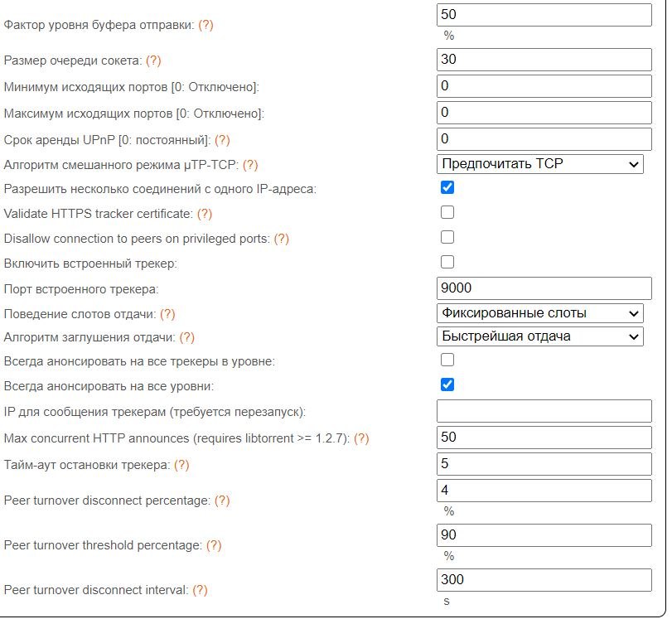This screenshot has height=619, width=672.
Task: Click into Максимум исходящих портов field
Action: 544,113
